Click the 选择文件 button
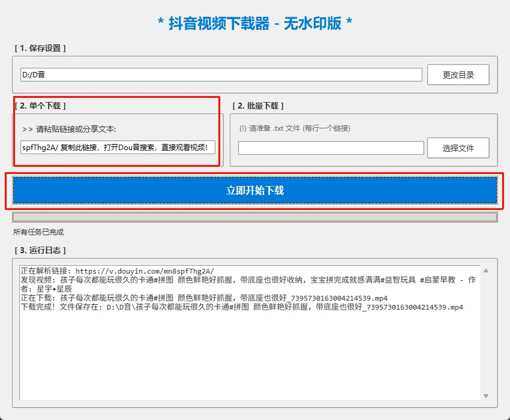The height and width of the screenshot is (420, 510). [458, 148]
